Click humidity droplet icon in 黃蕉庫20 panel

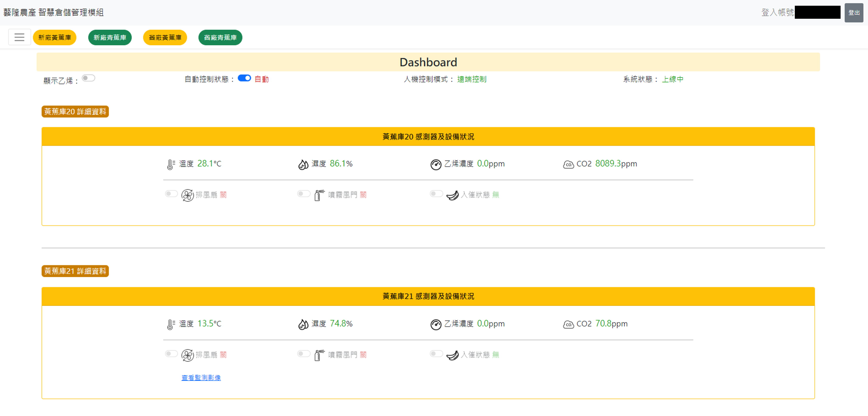(x=303, y=164)
